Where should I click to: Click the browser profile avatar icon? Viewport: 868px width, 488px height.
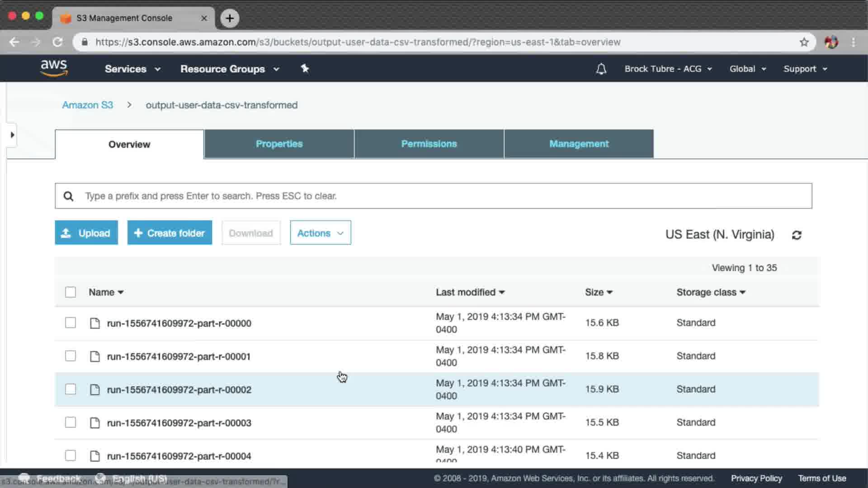point(831,42)
